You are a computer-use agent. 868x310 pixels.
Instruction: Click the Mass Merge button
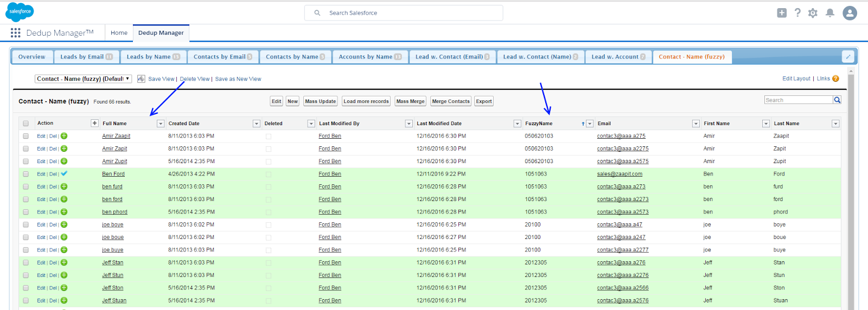[410, 101]
